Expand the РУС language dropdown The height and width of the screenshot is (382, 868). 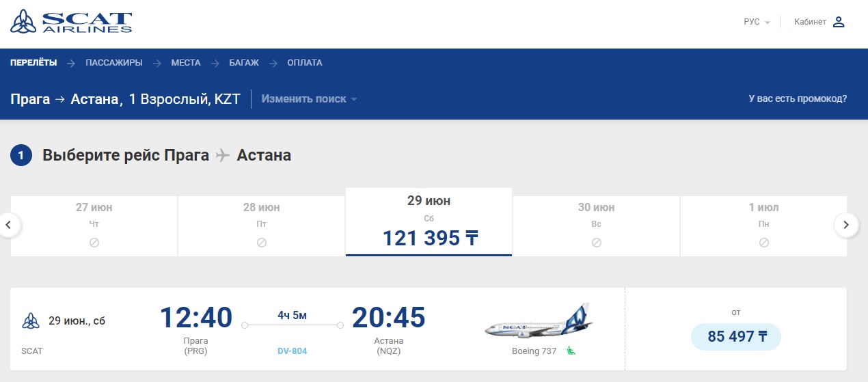click(757, 22)
